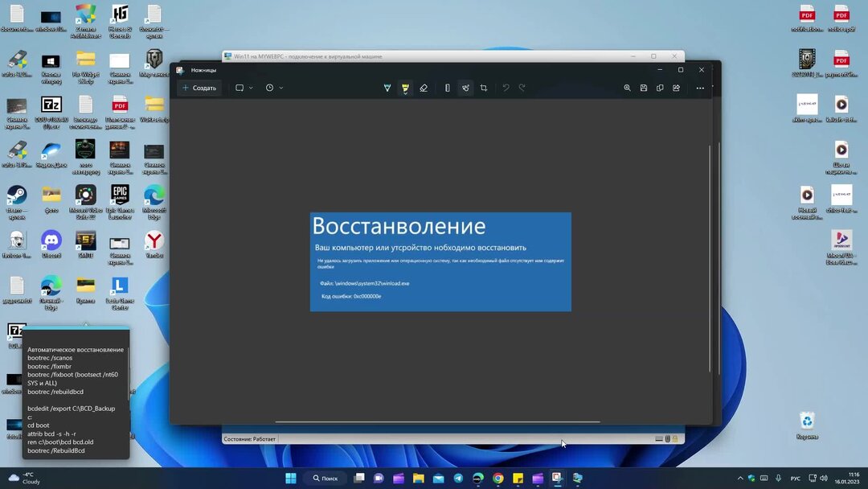Click 'ren c:\boot\bcd bcd.old' note line
The width and height of the screenshot is (868, 489).
pos(60,442)
